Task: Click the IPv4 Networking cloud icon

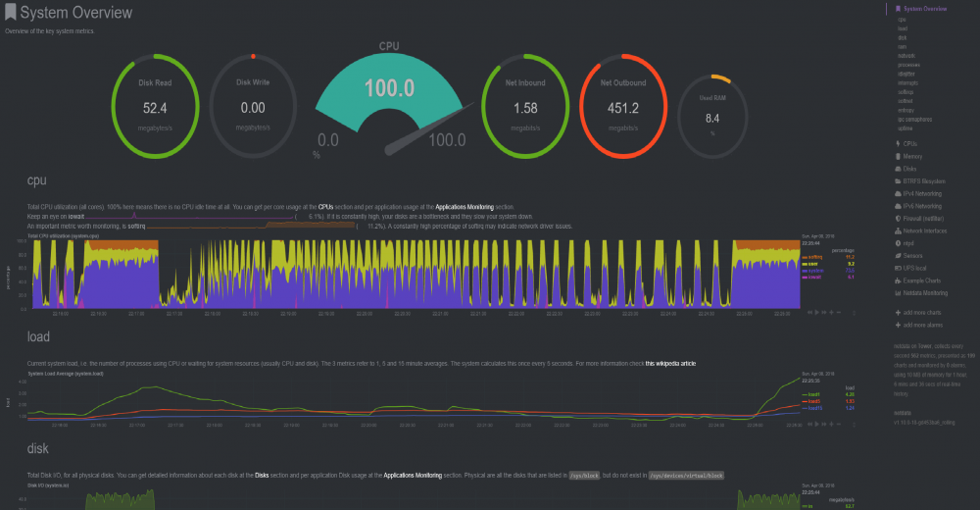Action: click(898, 194)
